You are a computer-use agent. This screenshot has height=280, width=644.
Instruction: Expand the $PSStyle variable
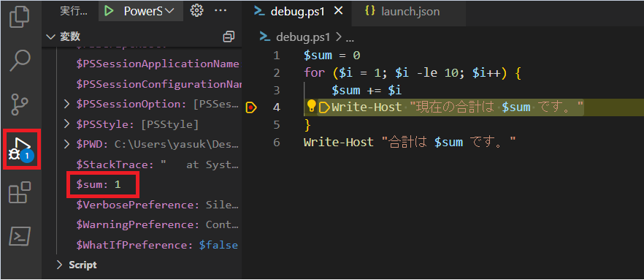pyautogui.click(x=67, y=124)
